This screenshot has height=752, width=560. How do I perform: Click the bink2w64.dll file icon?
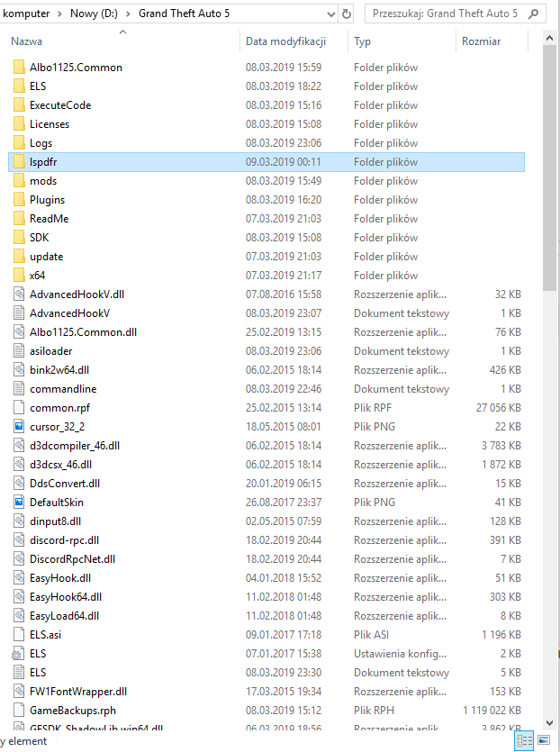point(19,370)
